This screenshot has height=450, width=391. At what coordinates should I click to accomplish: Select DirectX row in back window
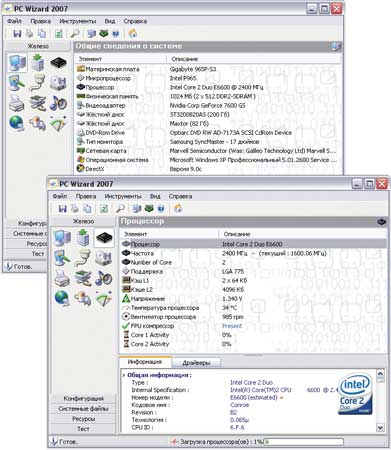[208, 169]
